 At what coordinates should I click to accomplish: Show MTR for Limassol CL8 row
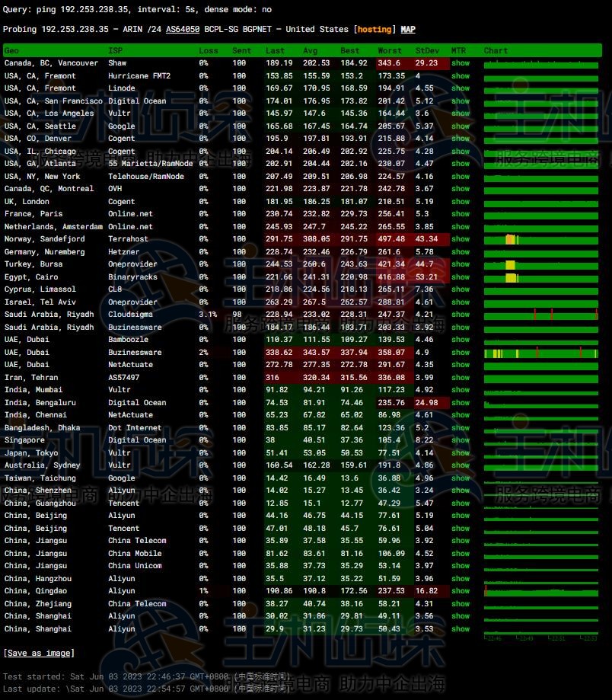click(x=461, y=289)
